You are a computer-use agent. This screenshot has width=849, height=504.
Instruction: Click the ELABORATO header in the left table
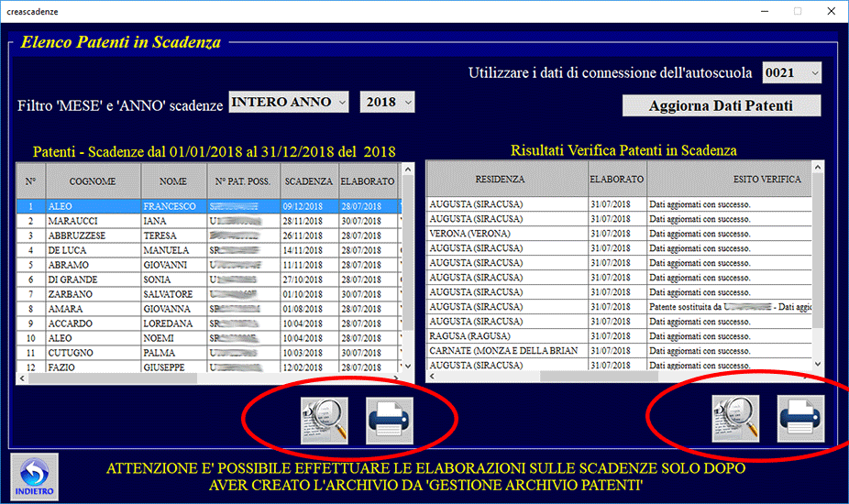pos(368,181)
